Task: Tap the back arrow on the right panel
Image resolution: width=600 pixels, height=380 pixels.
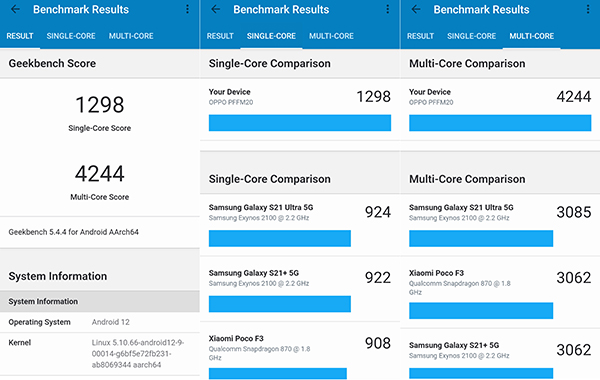Action: point(416,9)
